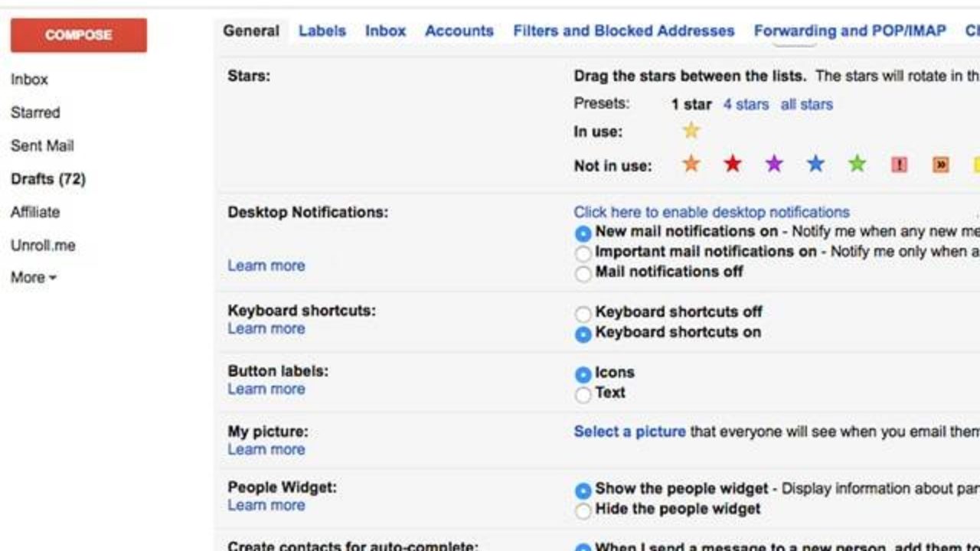Click the enable desktop notifications link
Viewport: 980px width, 551px height.
[x=711, y=212]
